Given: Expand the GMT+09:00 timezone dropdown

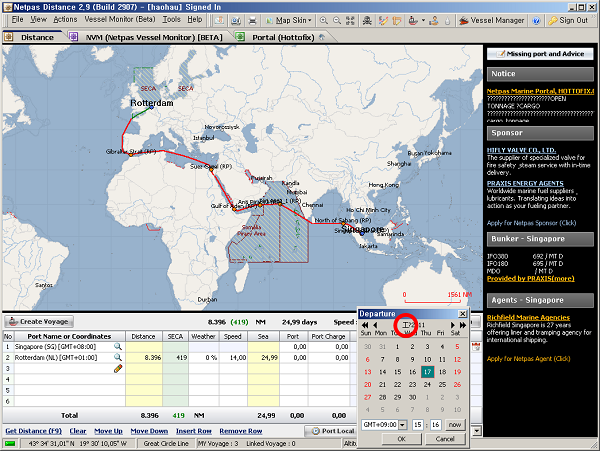Looking at the screenshot, I should 404,425.
